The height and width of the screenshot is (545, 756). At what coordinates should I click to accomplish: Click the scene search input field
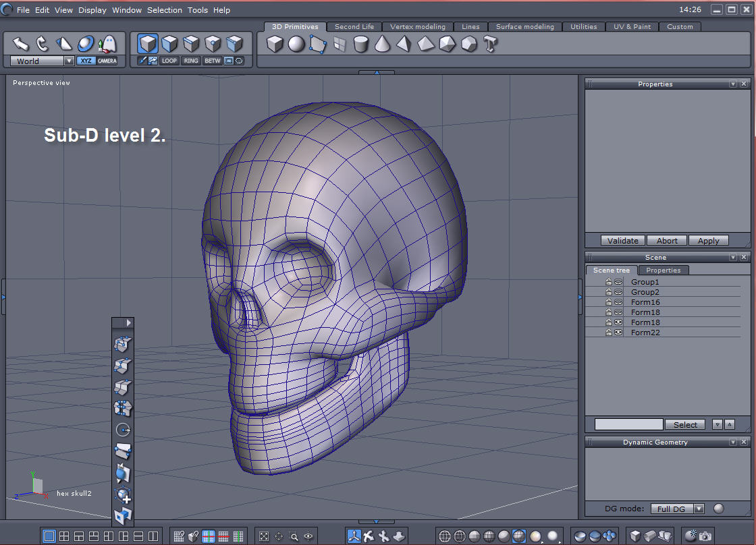pyautogui.click(x=628, y=424)
